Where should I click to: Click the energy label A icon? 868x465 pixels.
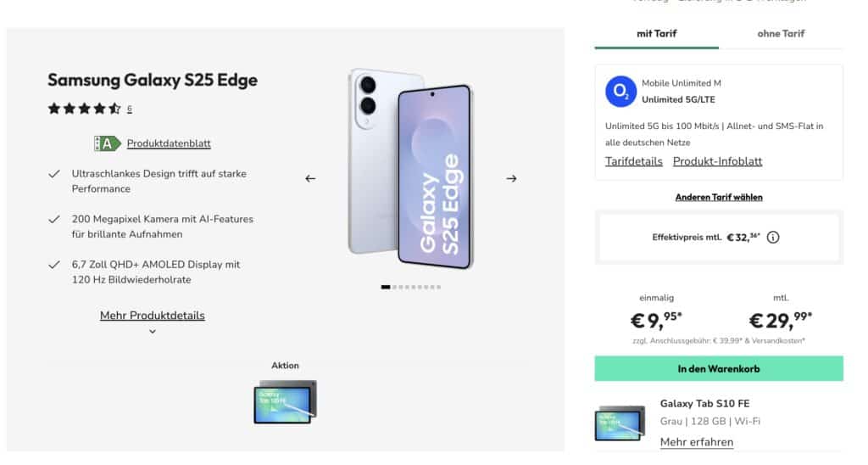[x=107, y=143]
